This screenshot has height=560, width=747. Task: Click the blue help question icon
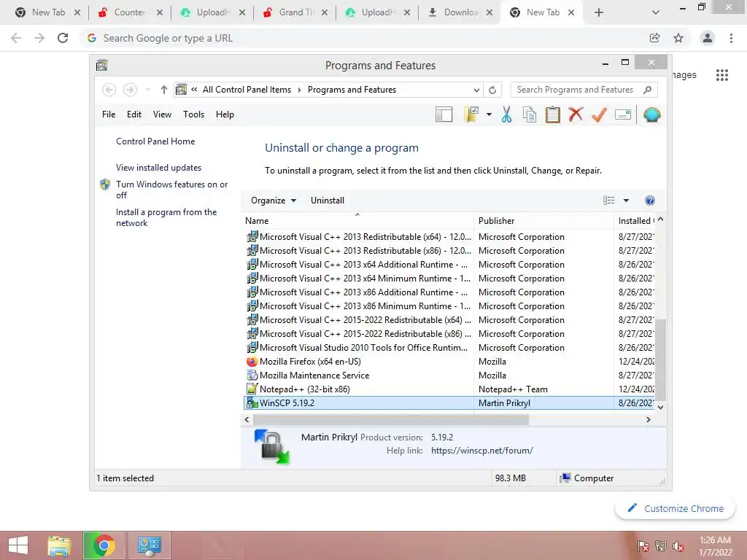click(x=650, y=201)
